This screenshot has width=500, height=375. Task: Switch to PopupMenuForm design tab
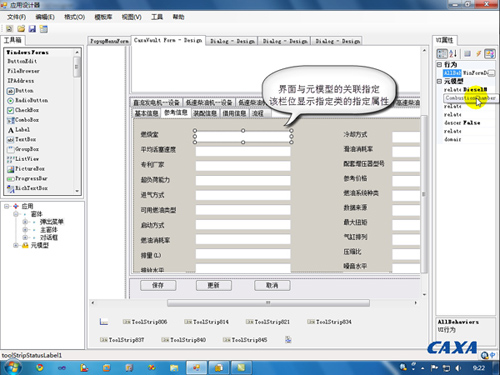pyautogui.click(x=109, y=41)
